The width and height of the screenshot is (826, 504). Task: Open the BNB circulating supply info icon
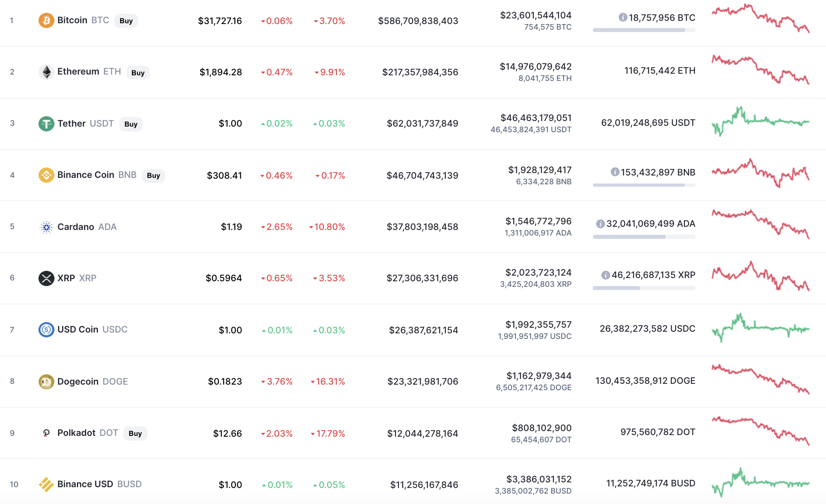click(615, 172)
